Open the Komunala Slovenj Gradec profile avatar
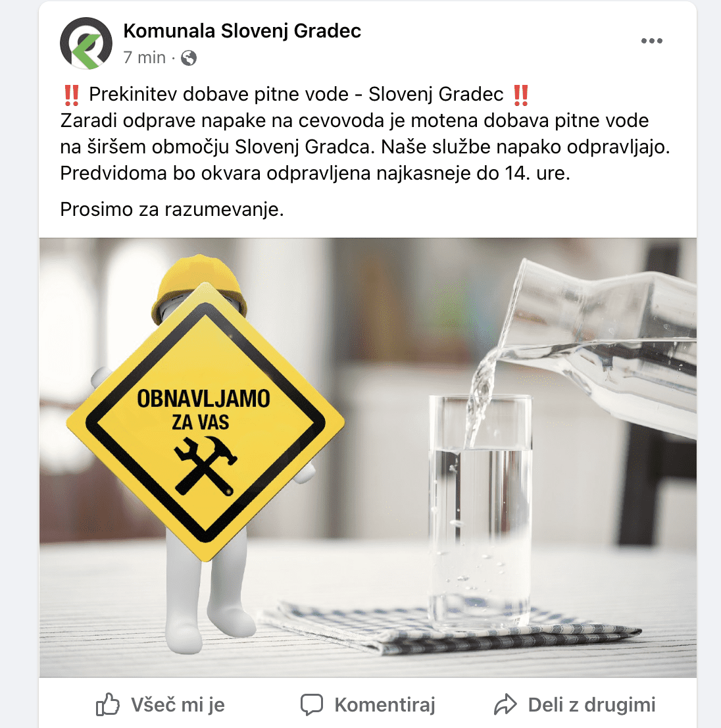 [86, 43]
